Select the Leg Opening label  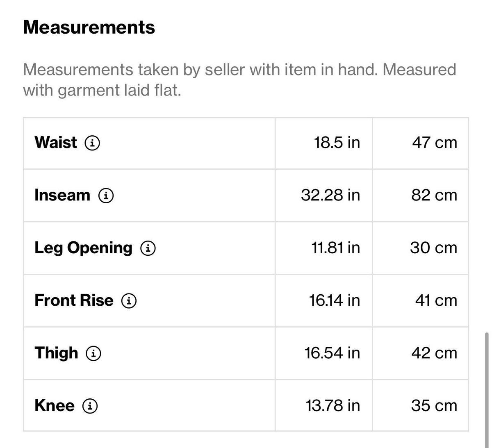(x=84, y=248)
